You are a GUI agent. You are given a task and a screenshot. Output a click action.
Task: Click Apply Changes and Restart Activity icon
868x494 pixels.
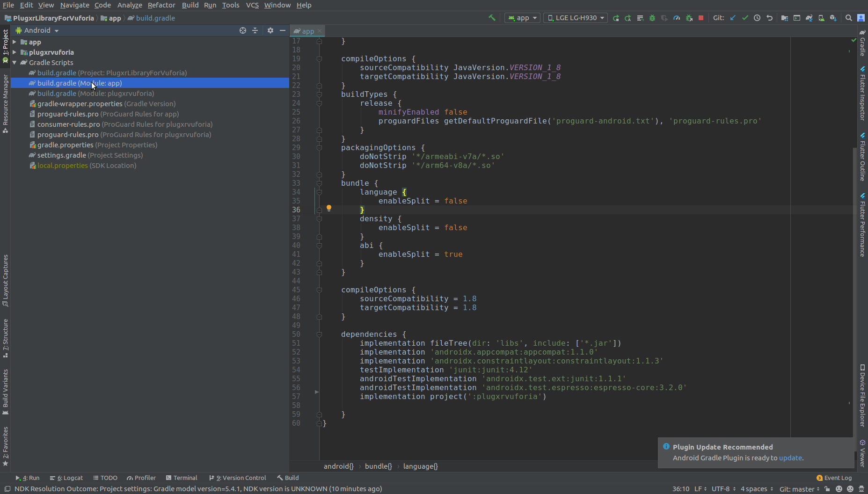pyautogui.click(x=628, y=18)
